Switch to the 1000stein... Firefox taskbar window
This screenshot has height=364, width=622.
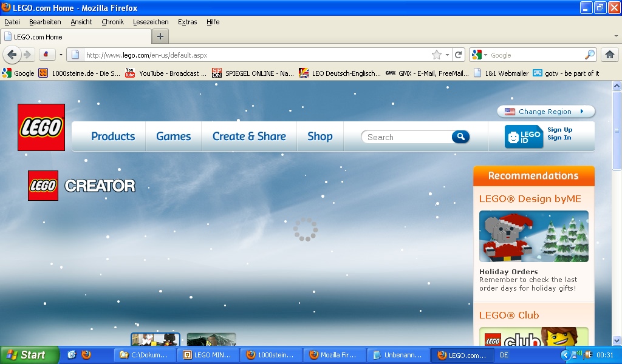tap(272, 356)
